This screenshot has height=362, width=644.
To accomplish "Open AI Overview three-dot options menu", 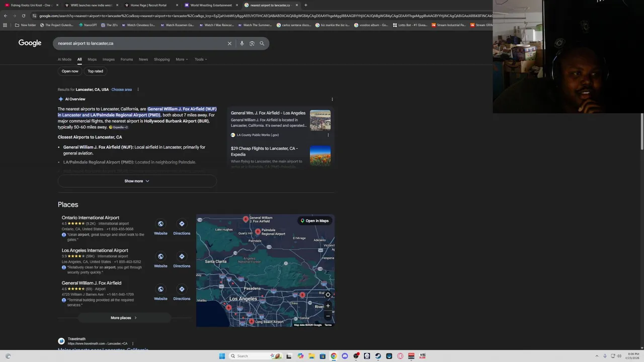I will pos(332,99).
